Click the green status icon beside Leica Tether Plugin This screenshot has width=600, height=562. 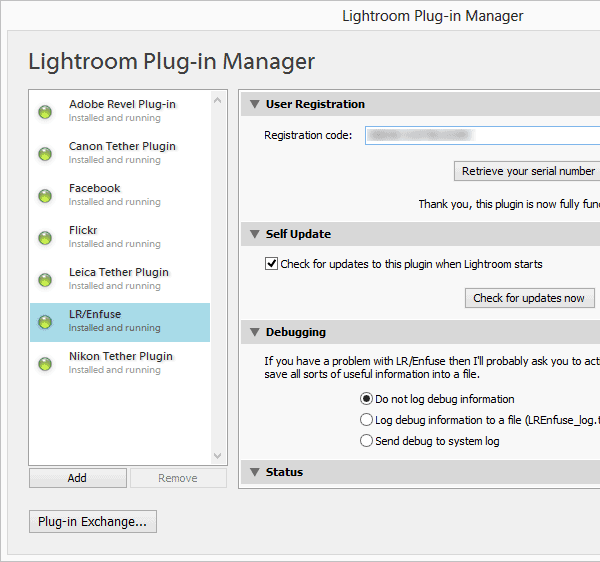[45, 280]
